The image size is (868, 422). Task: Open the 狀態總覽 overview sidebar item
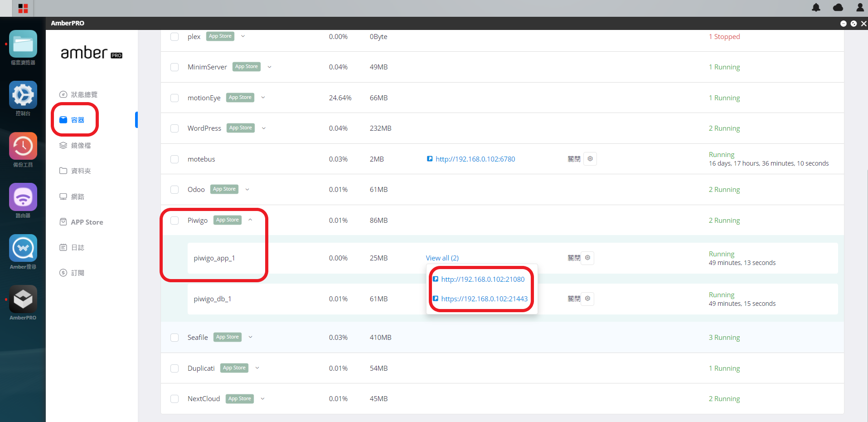[x=78, y=94]
